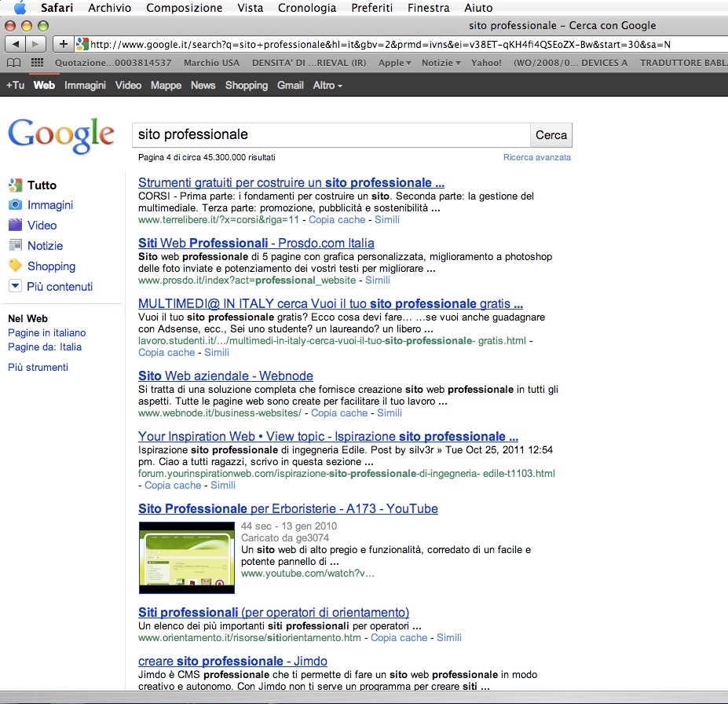
Task: Open creare sito professionale - Jimdo result
Action: 232,662
